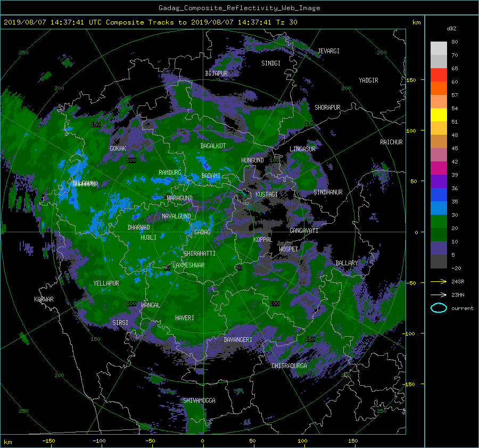Click the HANGAL city label

(x=150, y=305)
